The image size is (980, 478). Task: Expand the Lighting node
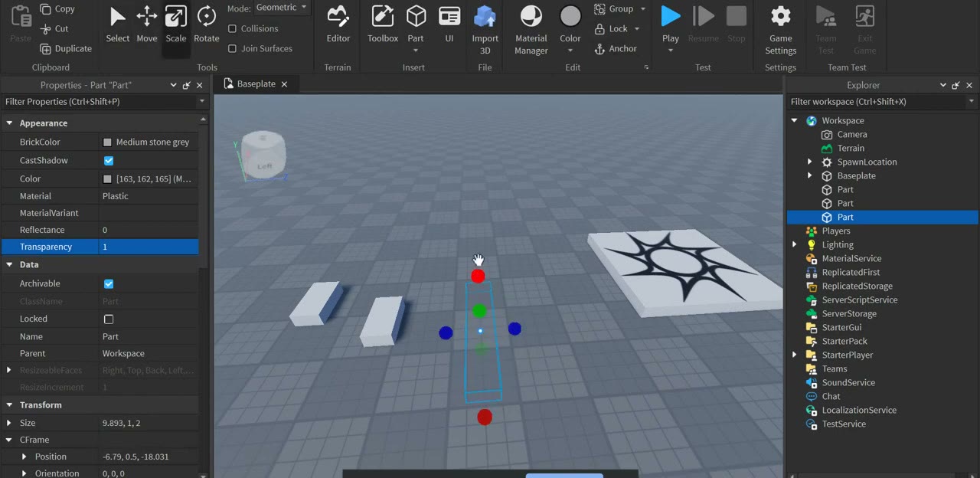[794, 244]
